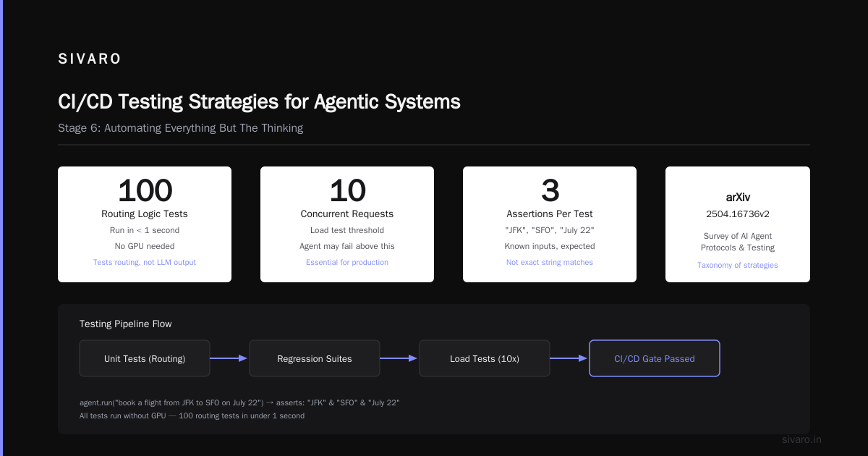Select the "Unit Tests (Routing)" pipeline box

145,358
